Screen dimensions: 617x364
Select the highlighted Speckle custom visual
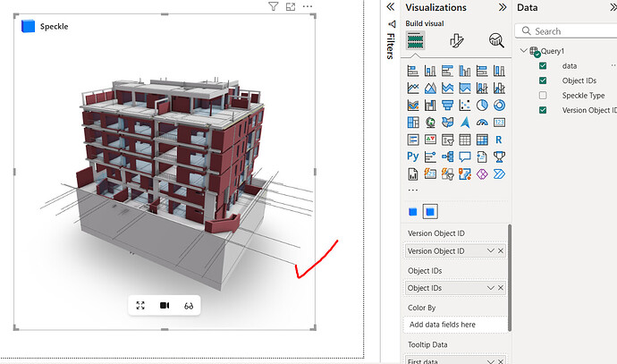[430, 212]
